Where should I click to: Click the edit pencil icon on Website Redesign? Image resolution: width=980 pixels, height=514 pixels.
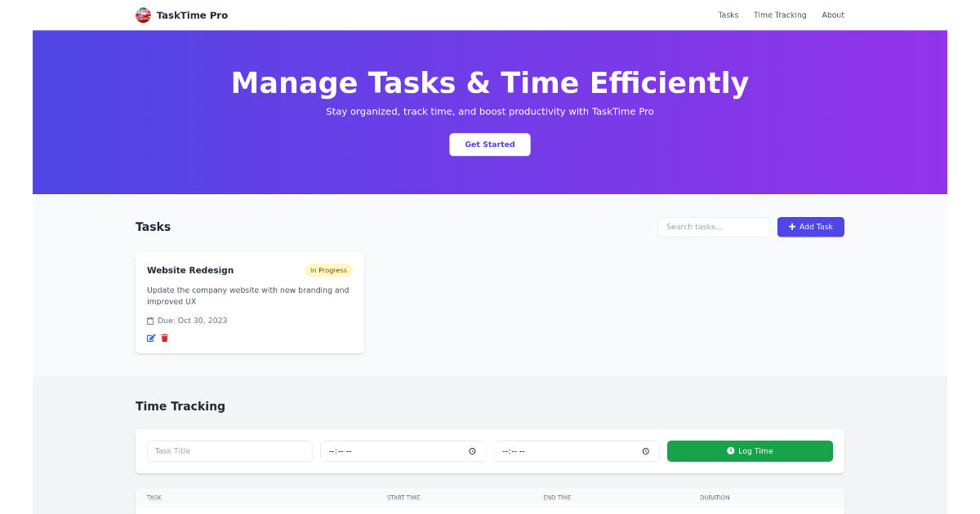coord(150,337)
